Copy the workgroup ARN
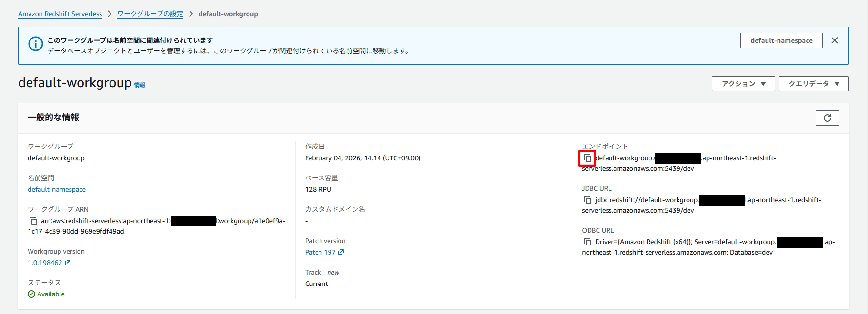Viewport: 868px width, 314px height. click(x=33, y=221)
